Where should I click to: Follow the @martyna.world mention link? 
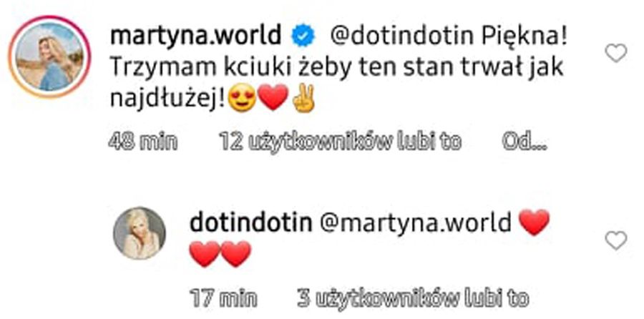(x=415, y=224)
